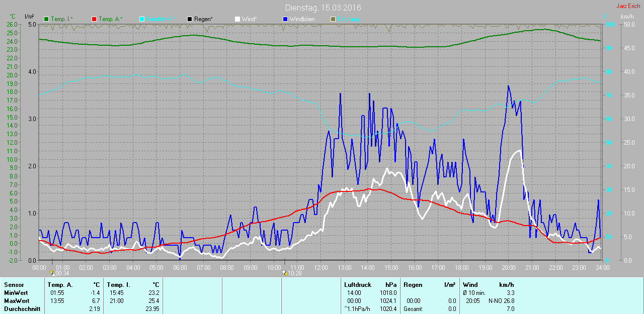Toggle the Regen* legend label
This screenshot has height=314, width=644.
pos(203,19)
